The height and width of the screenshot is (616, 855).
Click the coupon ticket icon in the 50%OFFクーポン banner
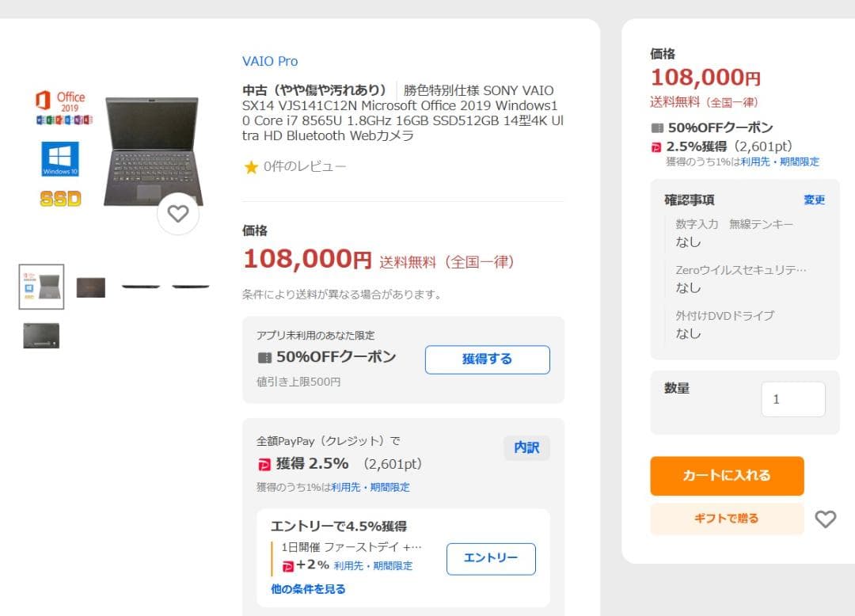[264, 357]
